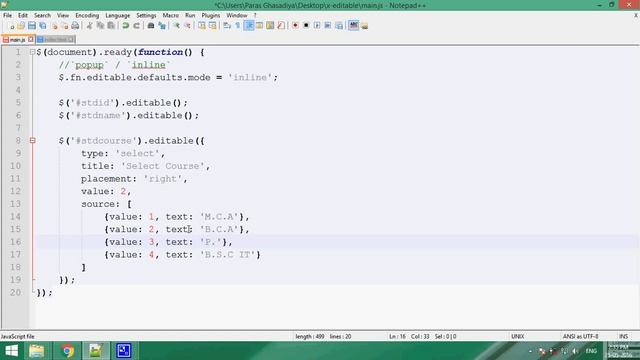Open the Plugins menu
The image size is (640, 360).
[211, 15]
